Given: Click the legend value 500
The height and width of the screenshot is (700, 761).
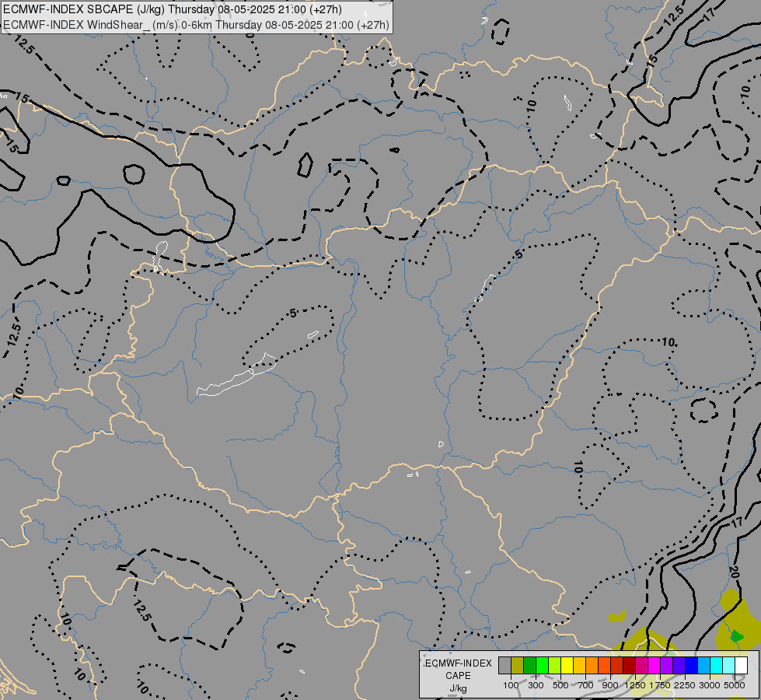Looking at the screenshot, I should [x=560, y=685].
